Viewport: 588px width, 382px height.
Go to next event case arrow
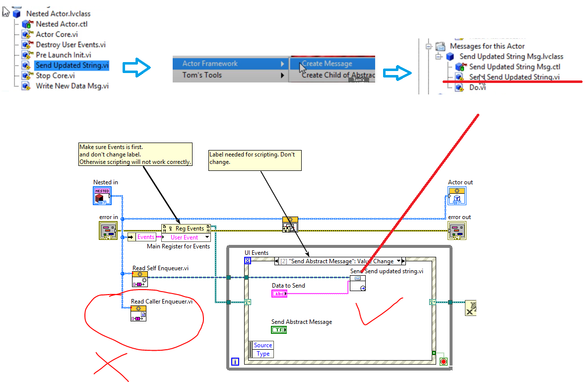[403, 261]
